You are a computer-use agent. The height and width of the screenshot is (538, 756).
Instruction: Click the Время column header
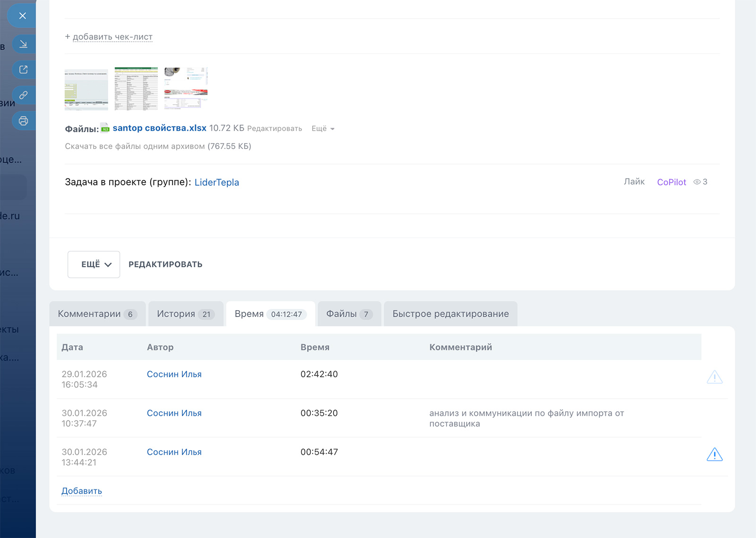tap(315, 347)
